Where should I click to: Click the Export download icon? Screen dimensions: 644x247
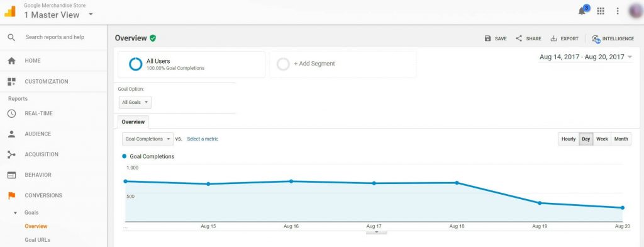553,38
